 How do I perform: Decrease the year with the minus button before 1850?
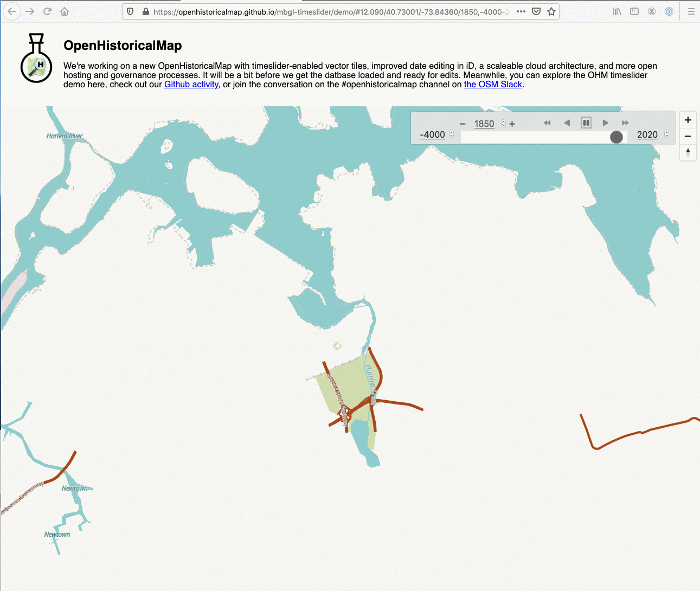point(463,124)
